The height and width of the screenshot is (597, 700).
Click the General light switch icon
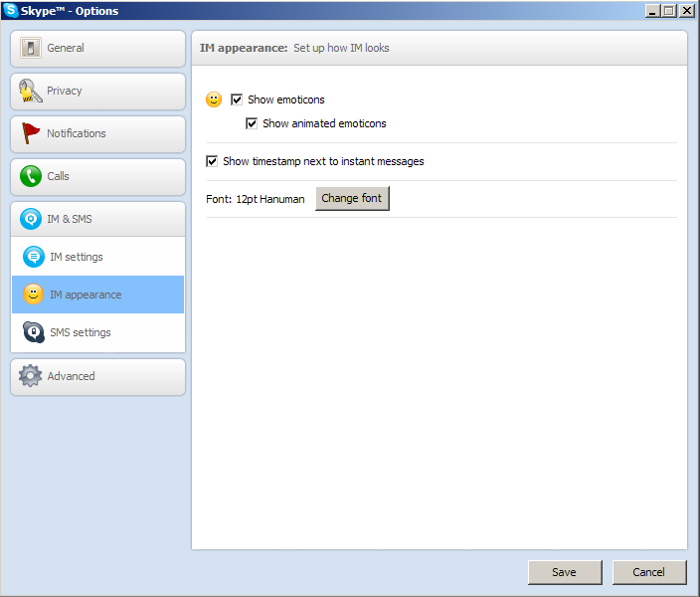[31, 48]
